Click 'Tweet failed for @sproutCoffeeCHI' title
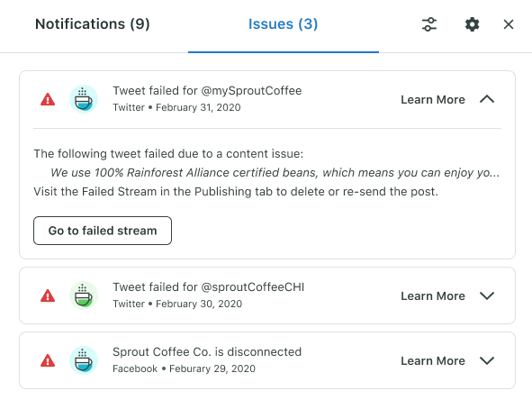532x409 pixels. click(x=208, y=287)
